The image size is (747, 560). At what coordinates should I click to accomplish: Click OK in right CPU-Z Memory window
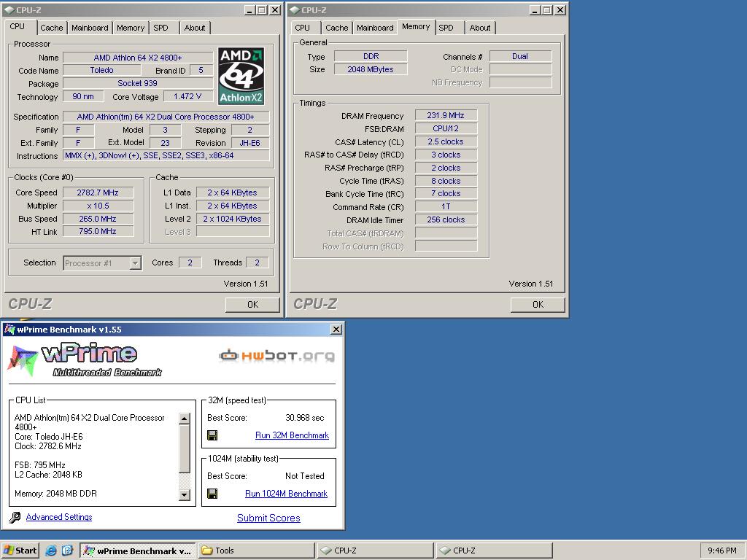538,305
